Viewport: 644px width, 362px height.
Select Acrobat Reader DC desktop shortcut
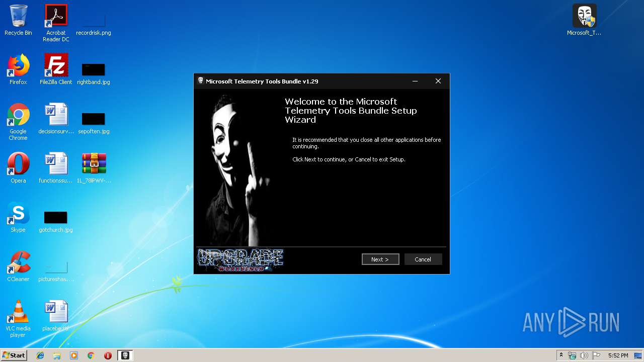[x=56, y=23]
